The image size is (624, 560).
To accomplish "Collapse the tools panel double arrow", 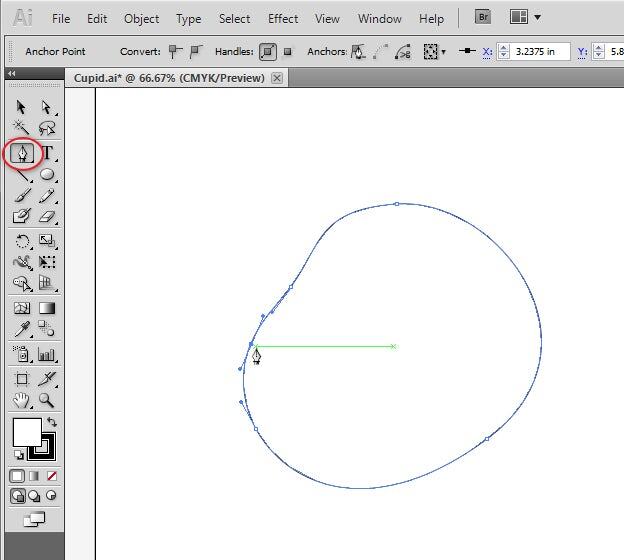I will tap(12, 74).
